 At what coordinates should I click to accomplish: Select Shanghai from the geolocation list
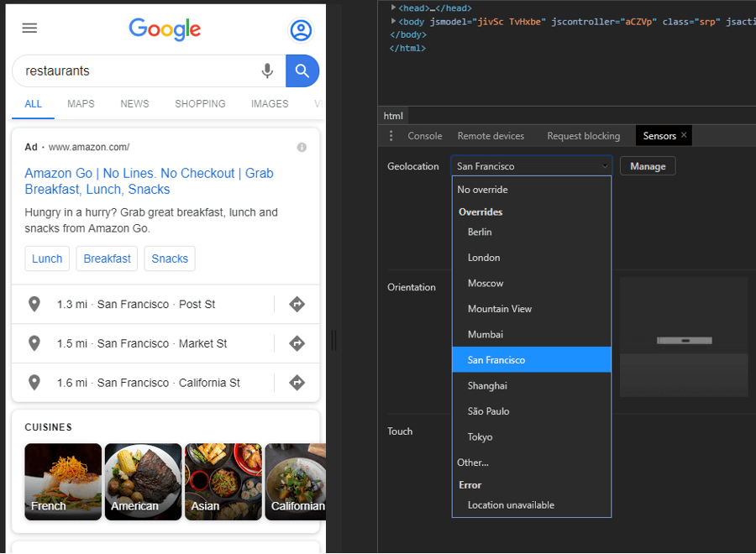532,385
